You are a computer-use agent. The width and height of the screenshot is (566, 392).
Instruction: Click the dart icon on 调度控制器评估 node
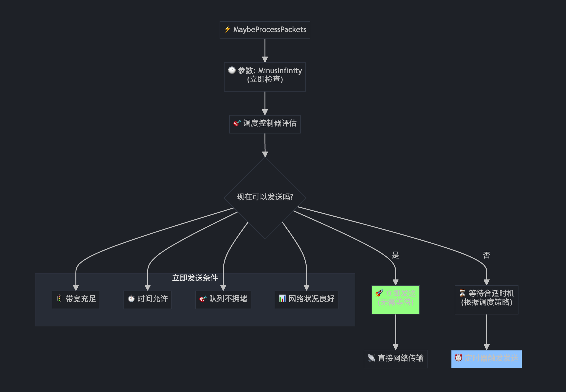point(237,124)
